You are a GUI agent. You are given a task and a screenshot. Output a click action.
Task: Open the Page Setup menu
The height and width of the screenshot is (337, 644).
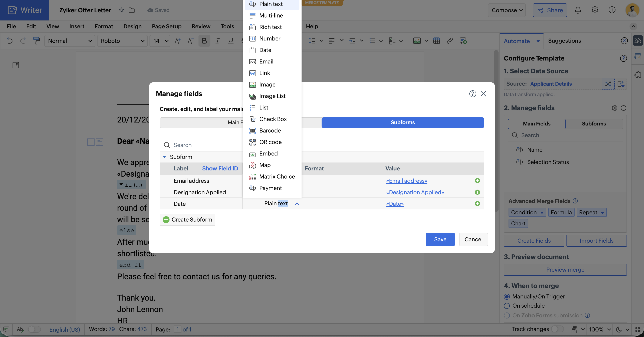167,26
